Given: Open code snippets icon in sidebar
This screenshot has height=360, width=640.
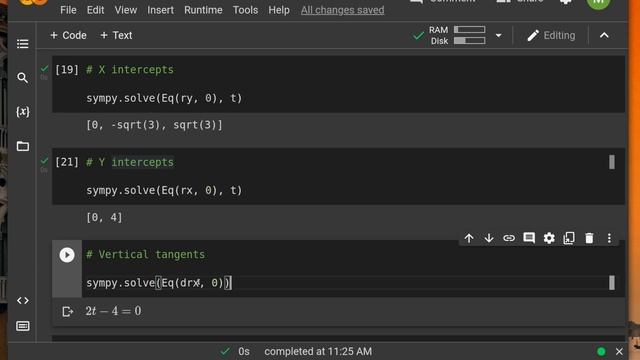Looking at the screenshot, I should (22, 300).
